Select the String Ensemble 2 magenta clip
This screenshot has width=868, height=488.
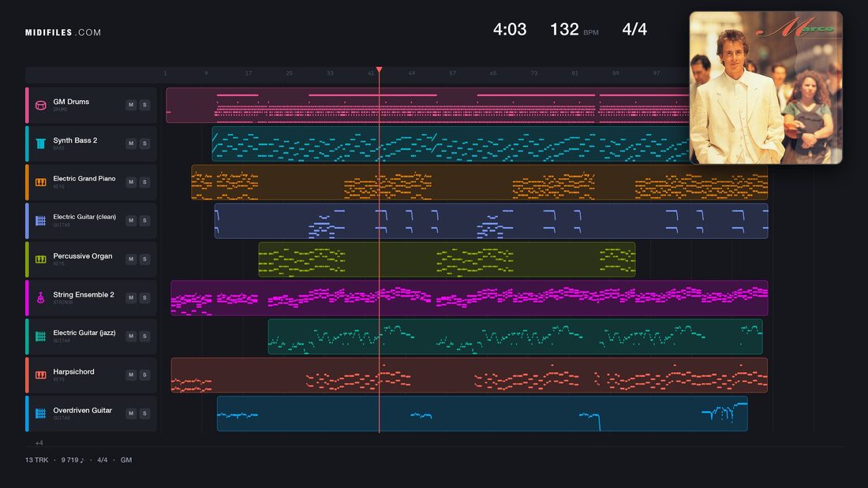point(469,298)
